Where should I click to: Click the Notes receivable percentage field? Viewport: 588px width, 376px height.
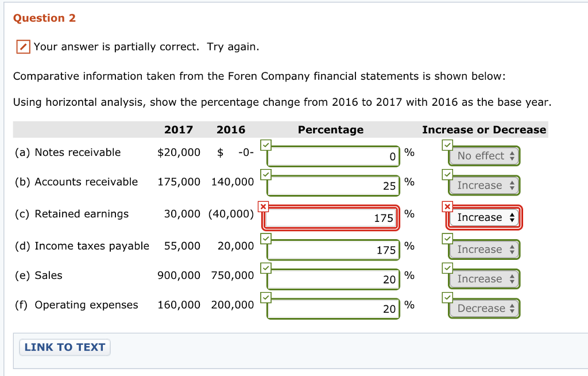pyautogui.click(x=333, y=156)
